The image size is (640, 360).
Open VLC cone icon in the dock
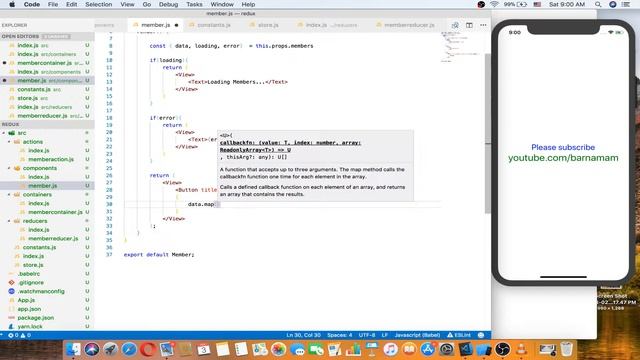pyautogui.click(x=521, y=349)
